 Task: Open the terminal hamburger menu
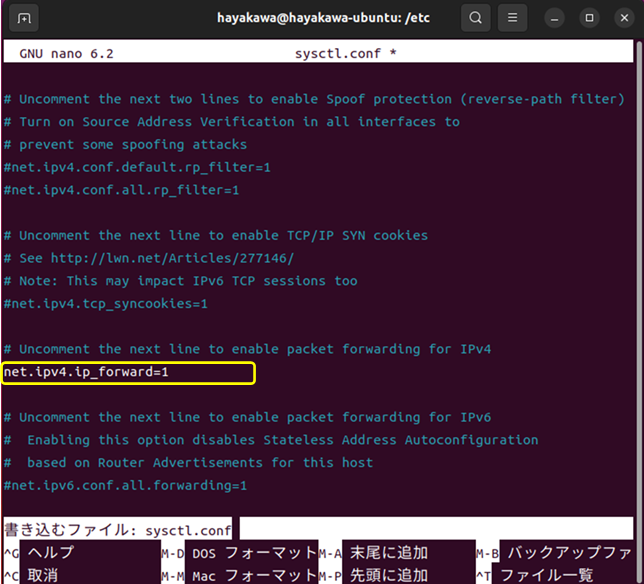[x=512, y=18]
